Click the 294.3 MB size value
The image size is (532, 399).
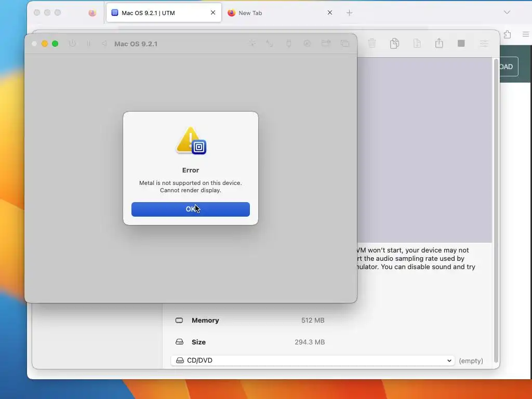[310, 342]
